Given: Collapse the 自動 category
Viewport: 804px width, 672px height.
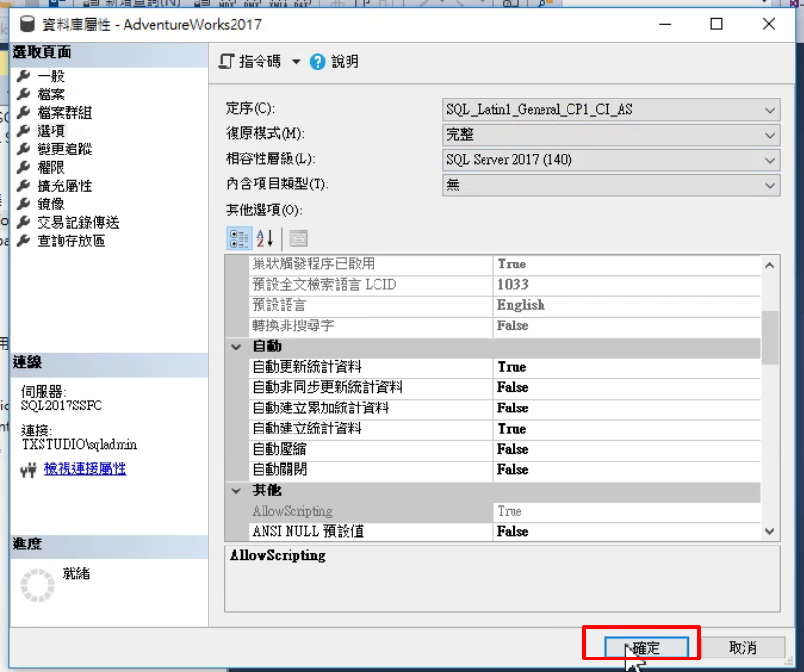Looking at the screenshot, I should 236,347.
